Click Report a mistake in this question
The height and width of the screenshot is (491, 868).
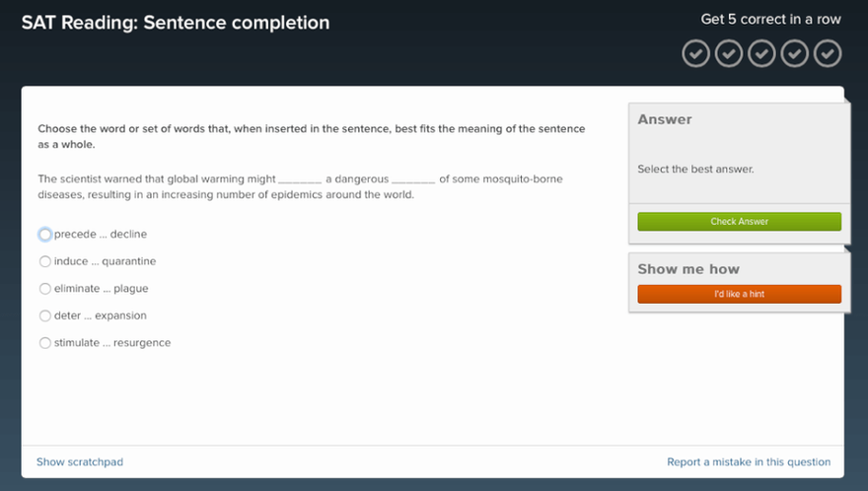pyautogui.click(x=749, y=461)
